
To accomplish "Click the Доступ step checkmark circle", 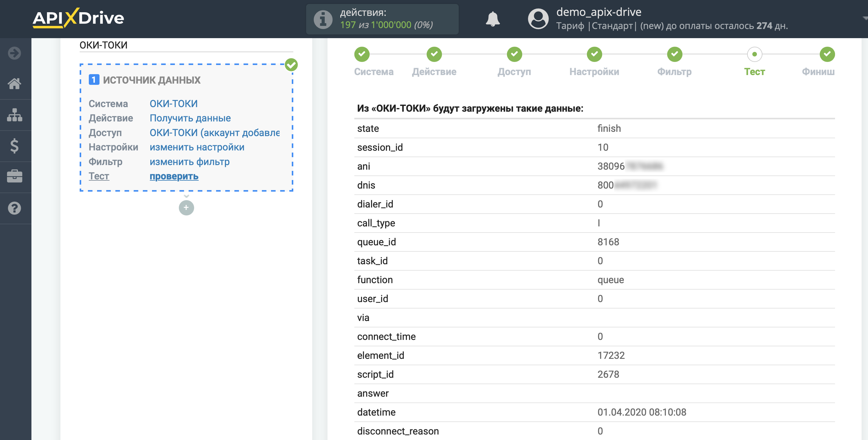I will (x=514, y=54).
